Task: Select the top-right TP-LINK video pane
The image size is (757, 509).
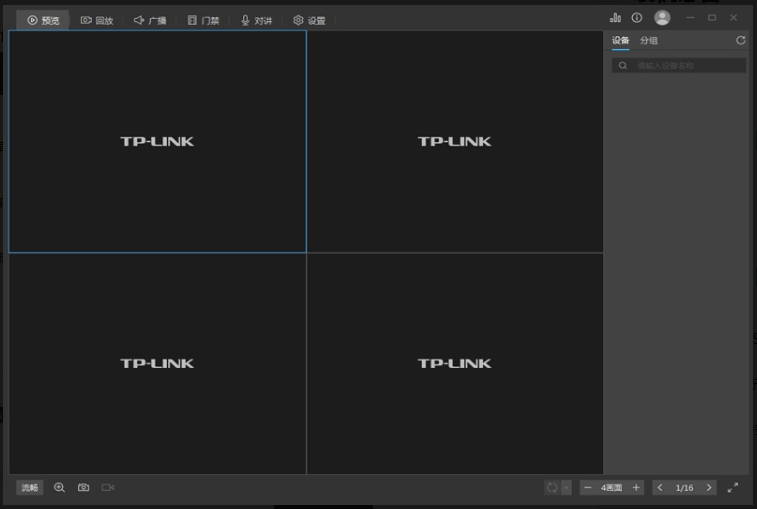Action: (x=455, y=141)
